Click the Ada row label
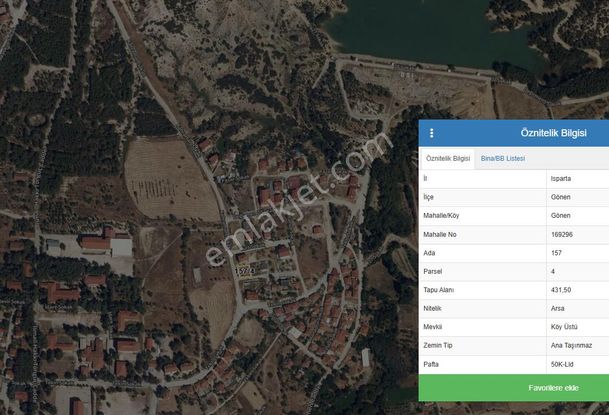Screen dimensions: 609x415 pos(429,253)
